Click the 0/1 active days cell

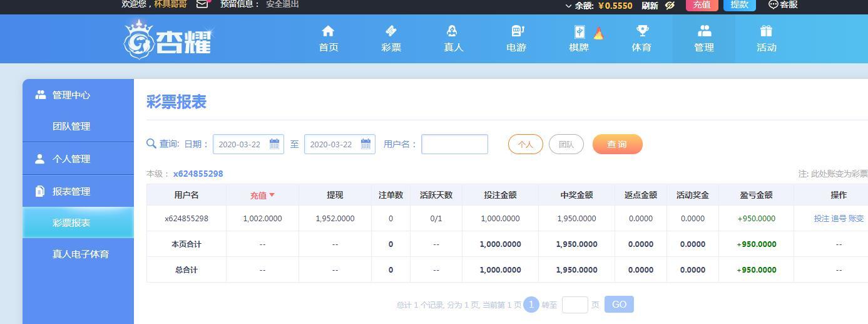point(436,219)
